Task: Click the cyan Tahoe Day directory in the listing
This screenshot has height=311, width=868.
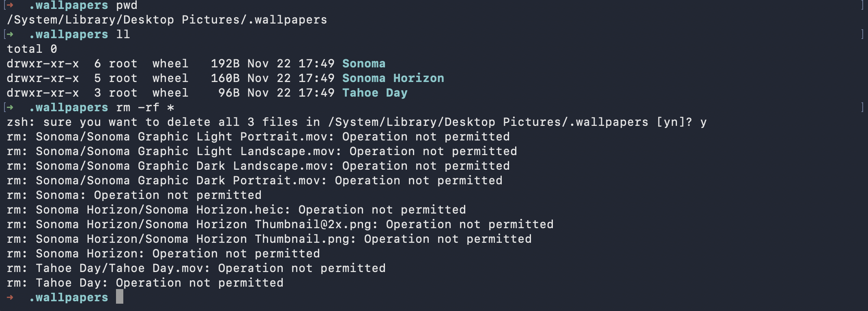Action: tap(374, 93)
